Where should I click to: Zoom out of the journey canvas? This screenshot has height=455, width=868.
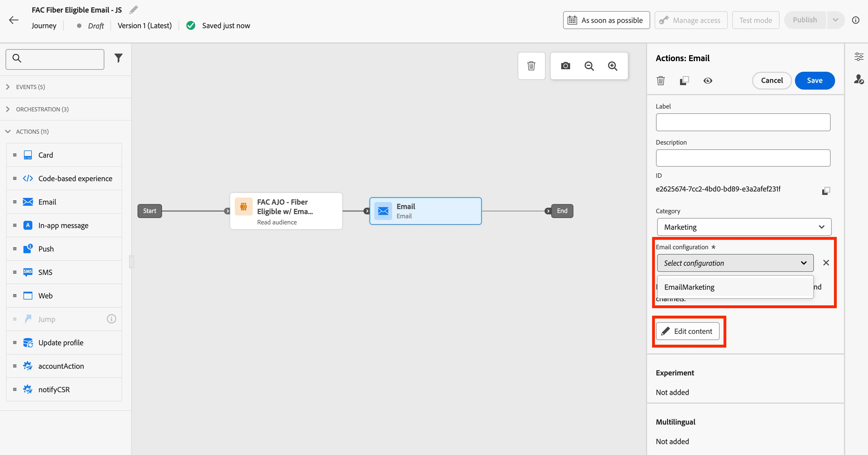589,66
